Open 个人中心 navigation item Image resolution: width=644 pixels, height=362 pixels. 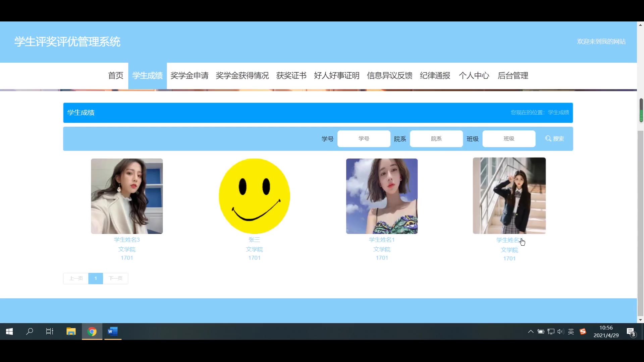474,76
